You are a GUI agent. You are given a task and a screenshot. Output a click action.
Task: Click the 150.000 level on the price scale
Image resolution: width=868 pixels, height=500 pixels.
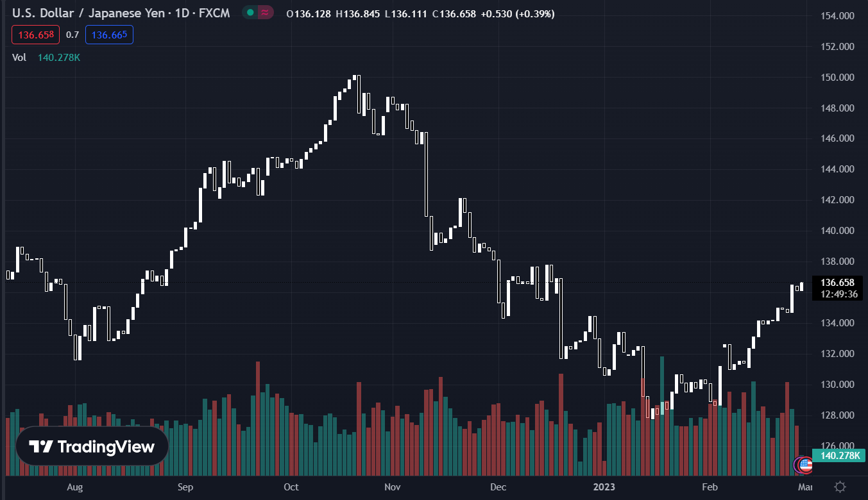tap(838, 78)
